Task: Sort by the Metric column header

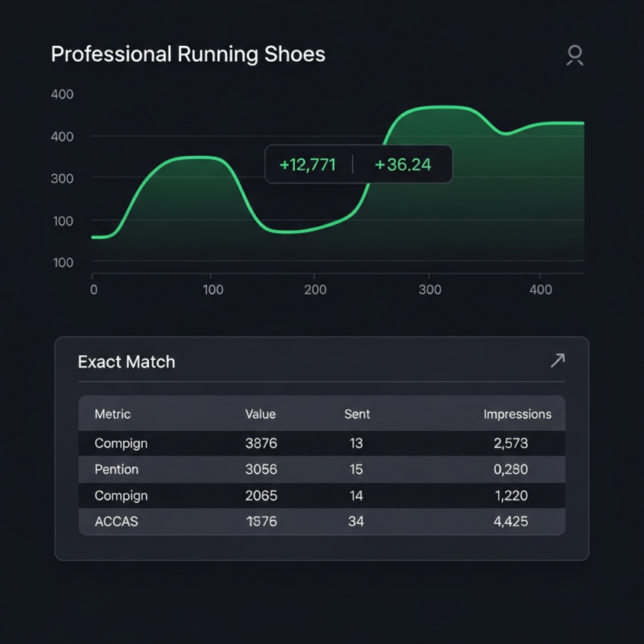Action: 112,414
